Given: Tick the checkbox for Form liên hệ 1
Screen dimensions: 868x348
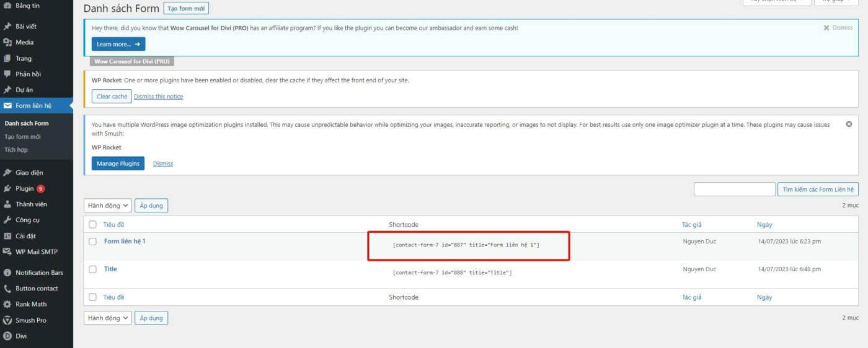Looking at the screenshot, I should tap(92, 241).
